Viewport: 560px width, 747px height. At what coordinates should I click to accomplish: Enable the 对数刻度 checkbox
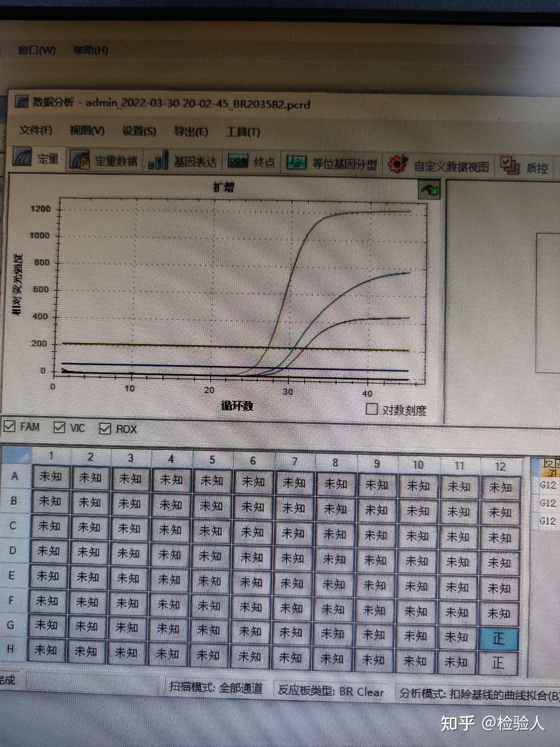(371, 409)
